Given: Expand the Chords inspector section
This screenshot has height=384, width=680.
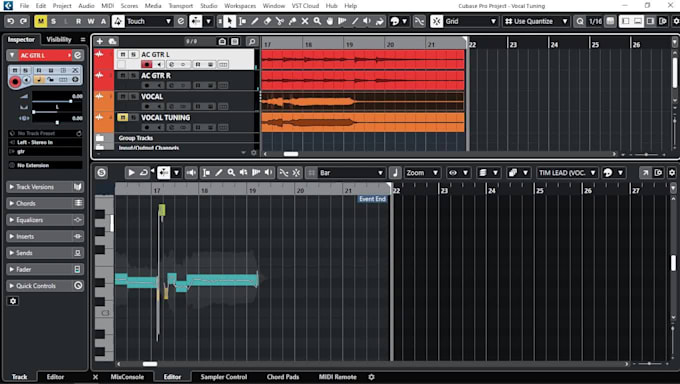Looking at the screenshot, I should coord(45,203).
